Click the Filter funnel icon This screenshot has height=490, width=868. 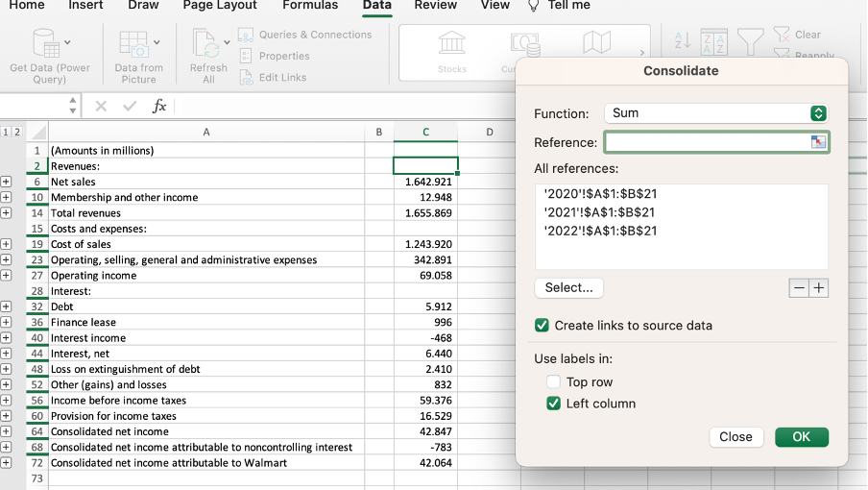pyautogui.click(x=750, y=39)
